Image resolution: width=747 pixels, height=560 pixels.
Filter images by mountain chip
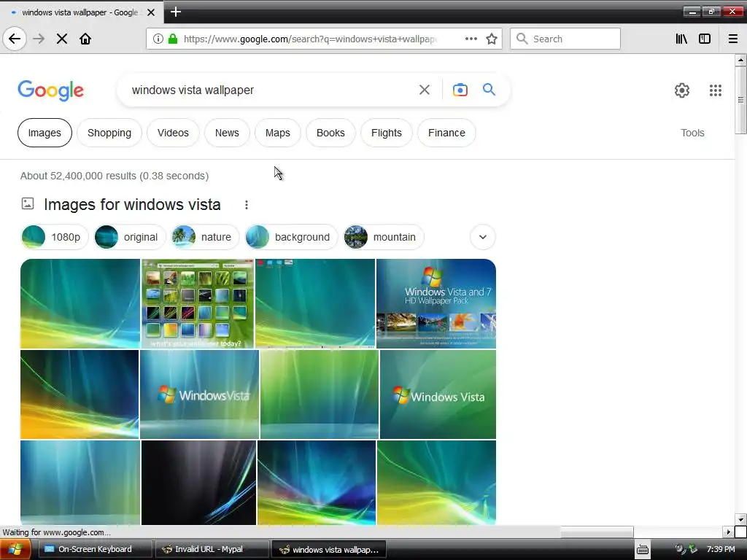point(384,237)
